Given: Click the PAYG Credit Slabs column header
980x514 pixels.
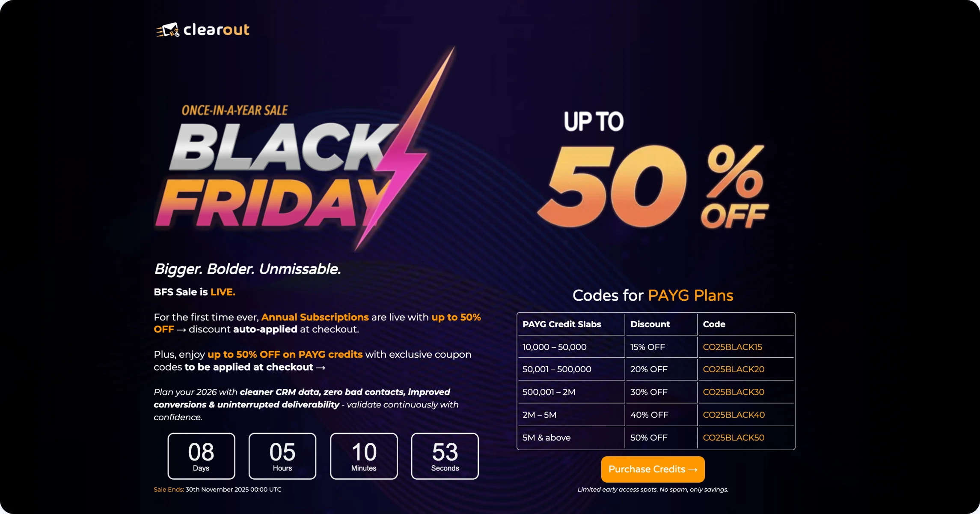Looking at the screenshot, I should pyautogui.click(x=561, y=324).
